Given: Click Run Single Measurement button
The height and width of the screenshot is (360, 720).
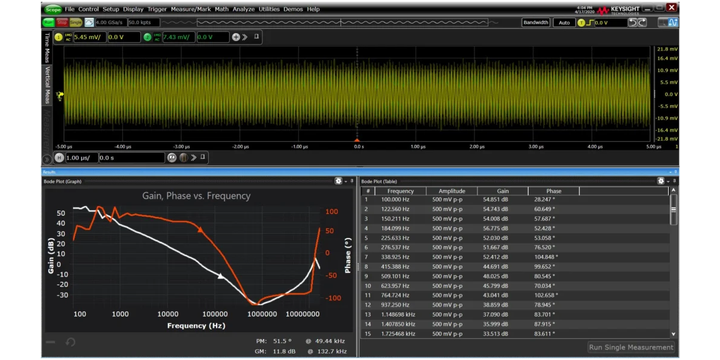Looking at the screenshot, I should click(631, 347).
